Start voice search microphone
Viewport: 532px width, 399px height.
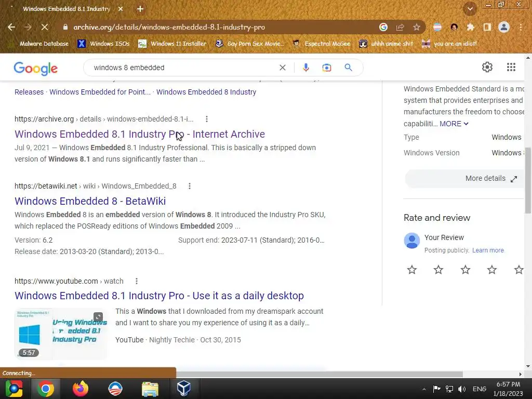click(x=305, y=68)
